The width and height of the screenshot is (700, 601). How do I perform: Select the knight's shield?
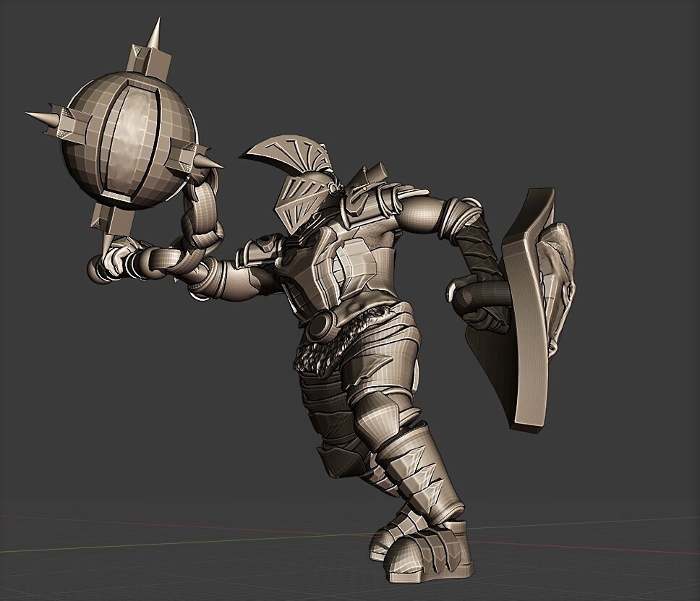(528, 311)
